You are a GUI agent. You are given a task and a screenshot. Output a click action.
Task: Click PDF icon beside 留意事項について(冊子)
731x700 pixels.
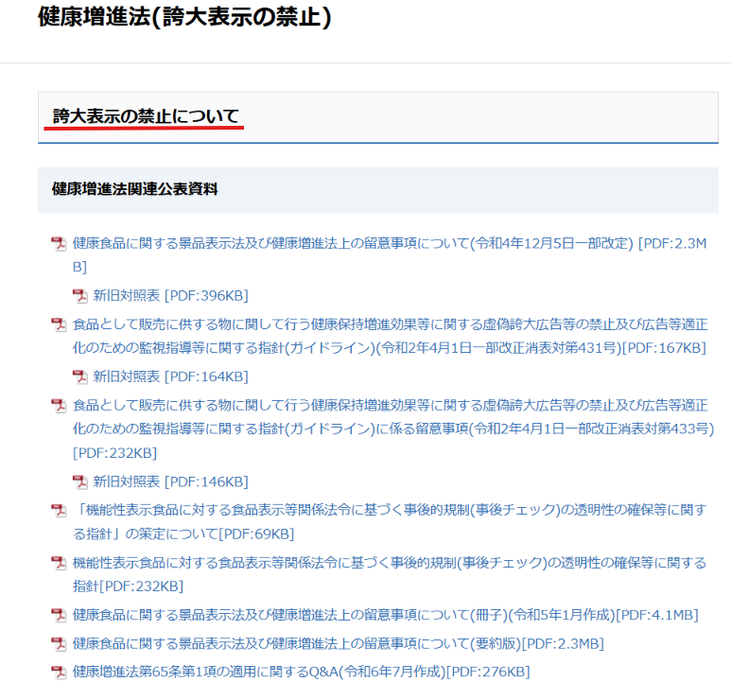59,616
